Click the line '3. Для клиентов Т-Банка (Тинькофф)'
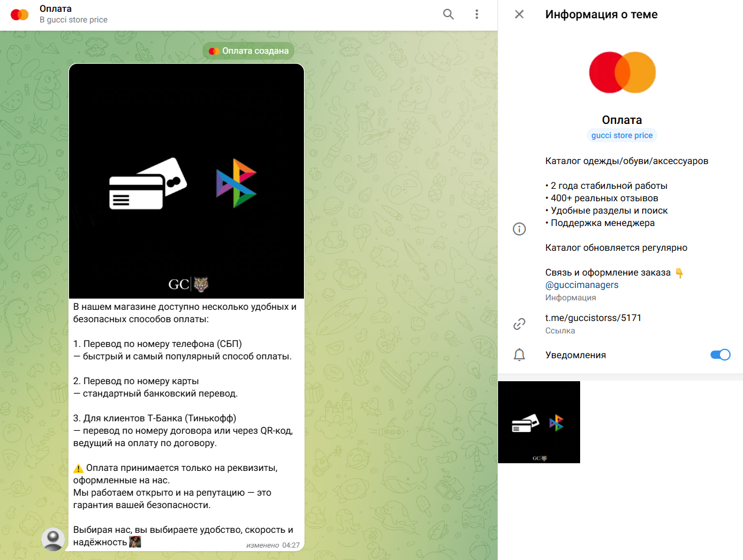743x560 pixels. (155, 418)
